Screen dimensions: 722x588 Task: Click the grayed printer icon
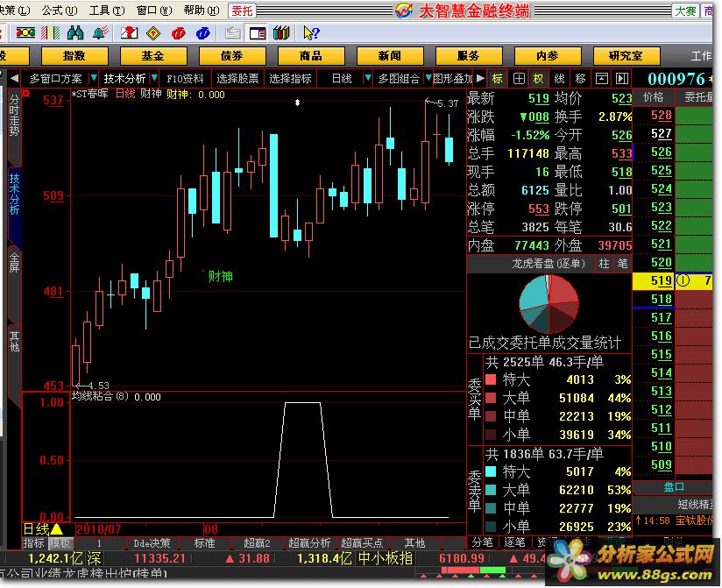click(x=232, y=33)
